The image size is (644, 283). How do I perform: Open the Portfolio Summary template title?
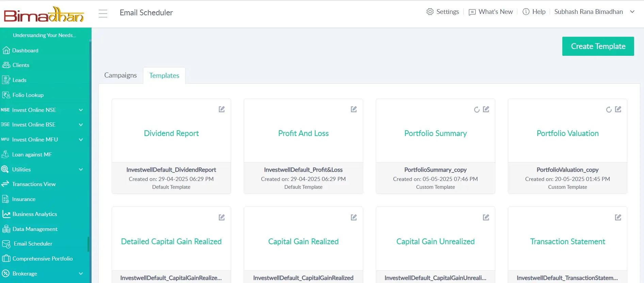435,133
